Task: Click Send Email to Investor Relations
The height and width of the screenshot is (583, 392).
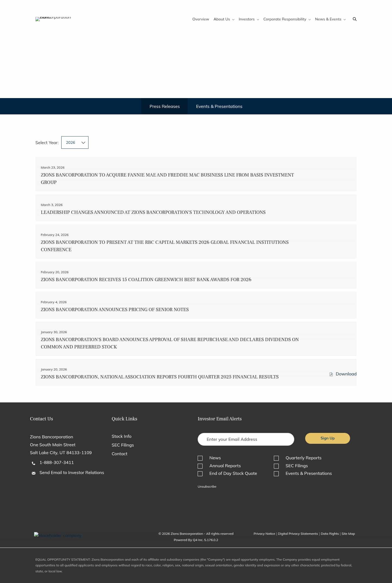Action: point(72,472)
